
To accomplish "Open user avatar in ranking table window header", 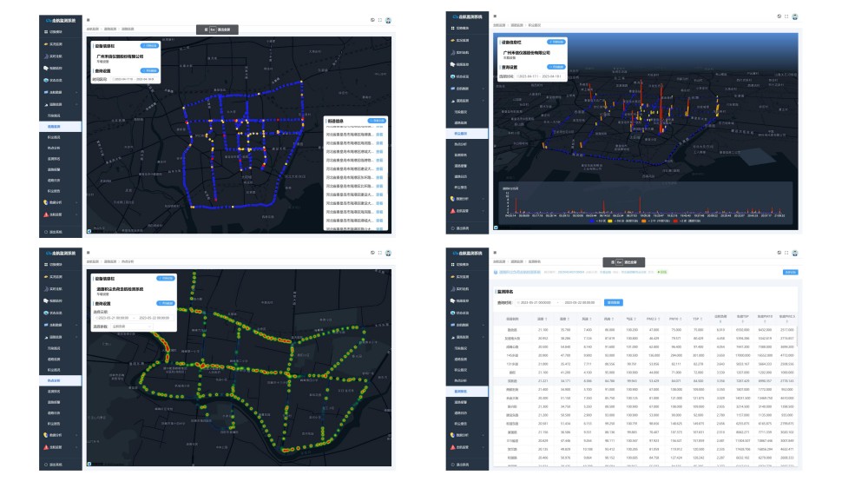I will pyautogui.click(x=795, y=254).
